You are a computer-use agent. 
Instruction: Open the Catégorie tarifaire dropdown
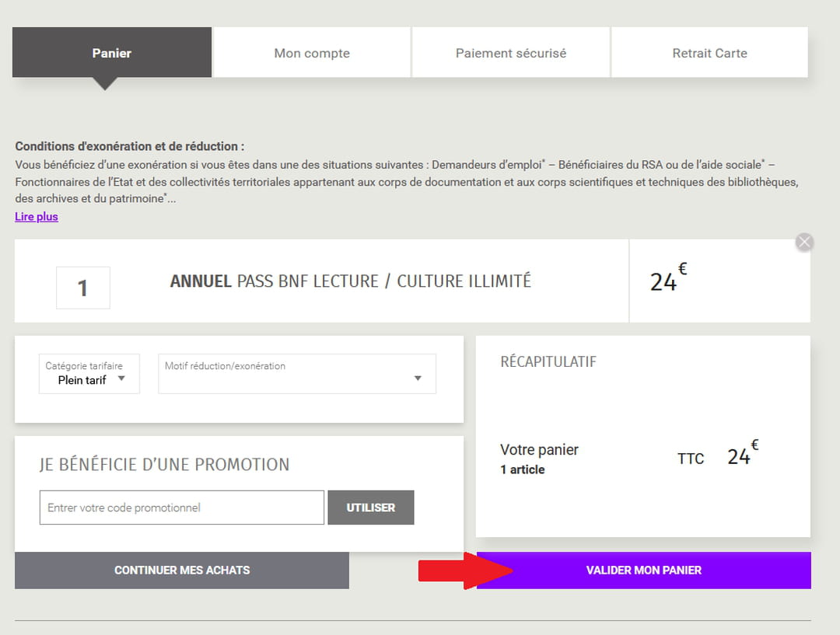tap(89, 374)
